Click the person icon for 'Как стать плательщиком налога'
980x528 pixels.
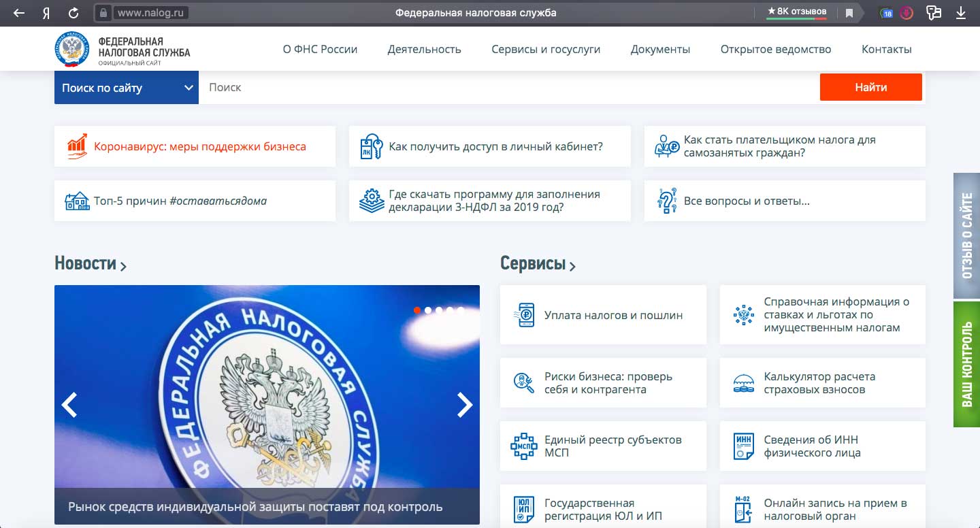(x=666, y=146)
